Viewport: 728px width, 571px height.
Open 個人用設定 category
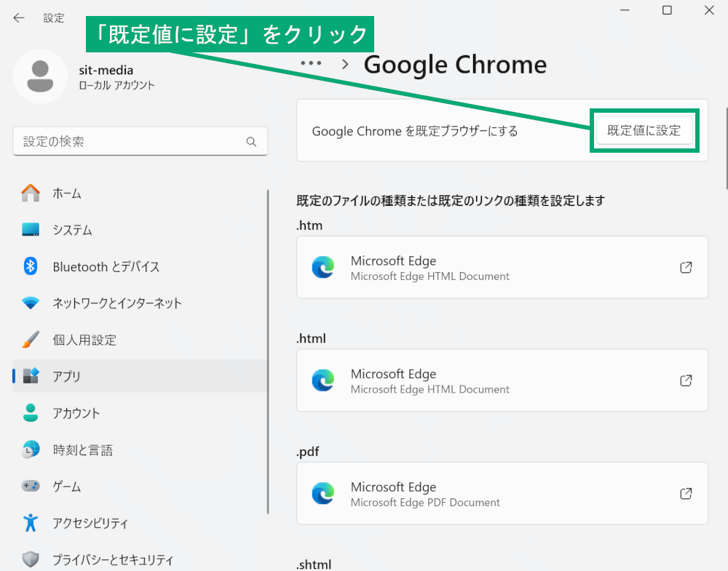point(140,340)
